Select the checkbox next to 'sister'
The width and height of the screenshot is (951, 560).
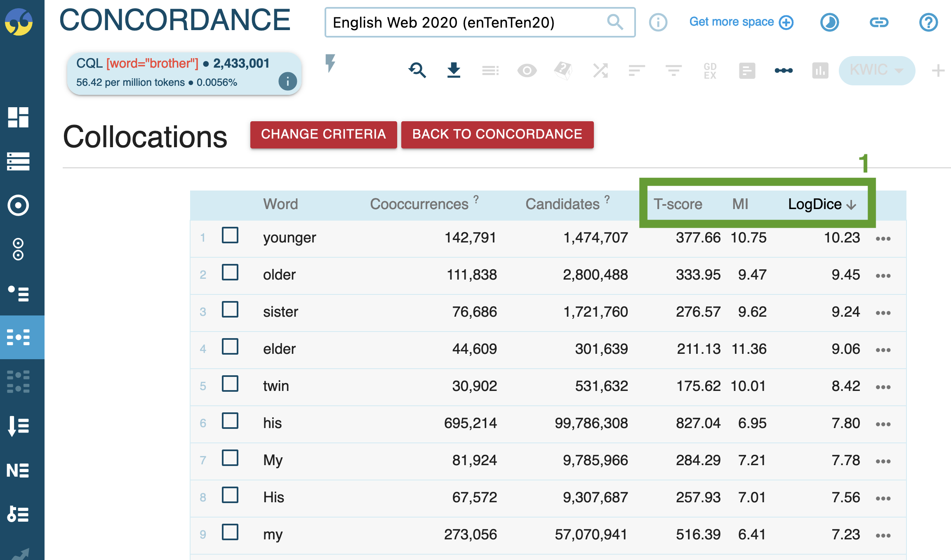(230, 310)
